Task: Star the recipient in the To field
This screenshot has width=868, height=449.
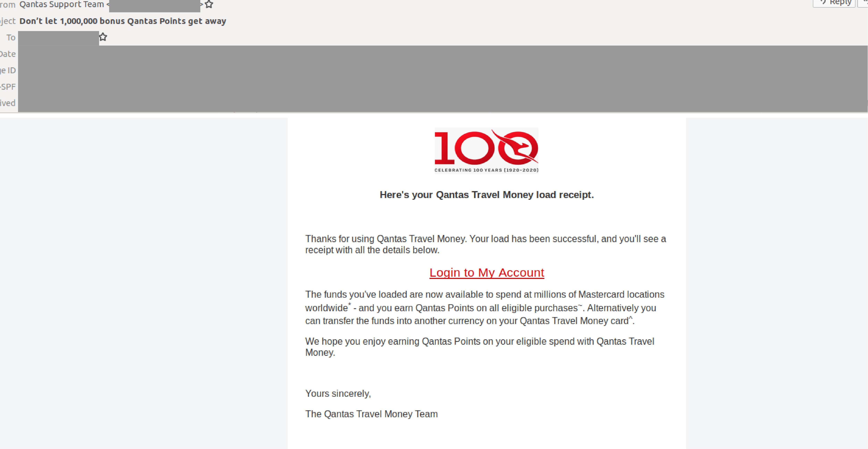Action: [103, 37]
